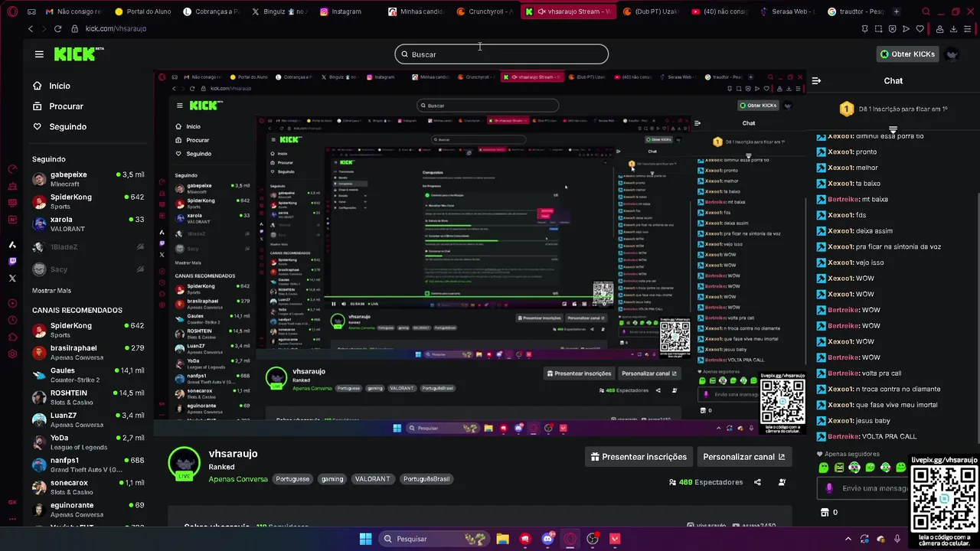Click the Buscar search field
The width and height of the screenshot is (980, 551).
[x=501, y=54]
